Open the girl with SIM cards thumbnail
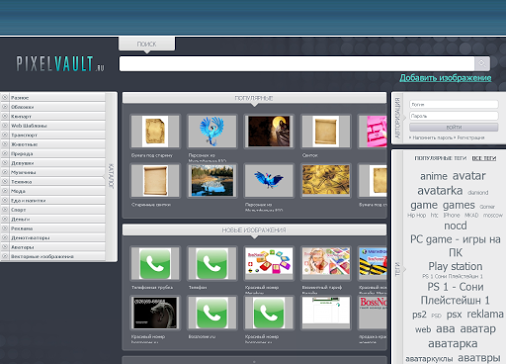 [x=326, y=263]
